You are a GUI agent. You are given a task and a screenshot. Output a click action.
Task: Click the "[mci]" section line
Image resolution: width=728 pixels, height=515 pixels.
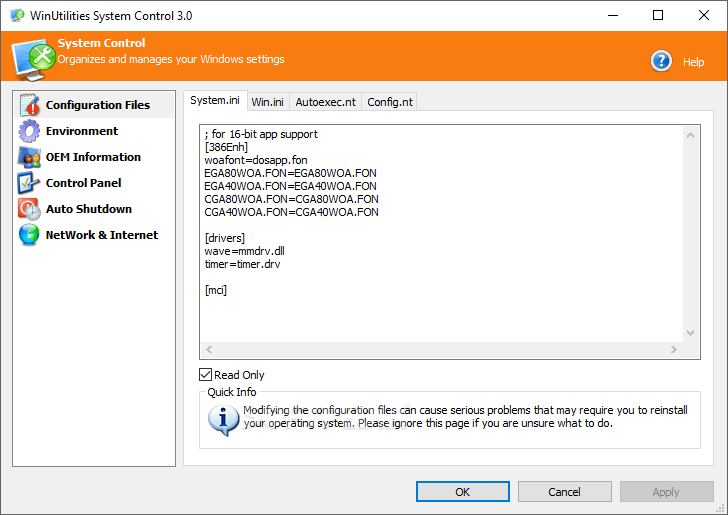click(216, 290)
